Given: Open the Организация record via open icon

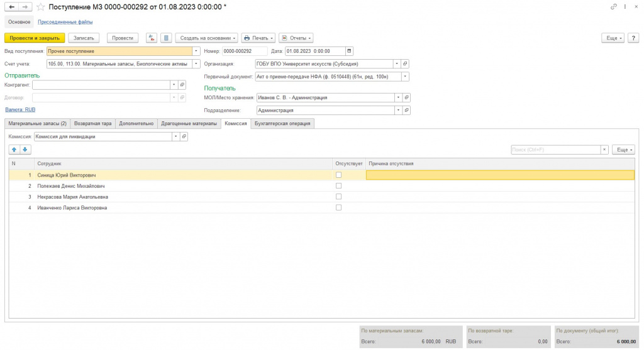Looking at the screenshot, I should tap(405, 64).
